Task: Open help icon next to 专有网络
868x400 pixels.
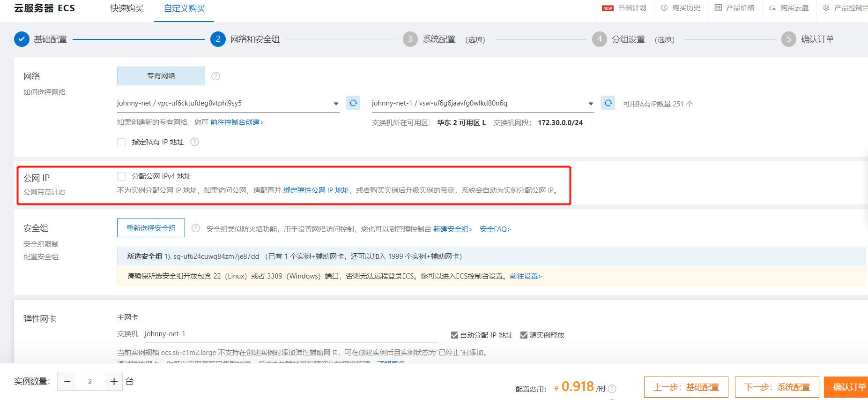Action: pos(215,76)
